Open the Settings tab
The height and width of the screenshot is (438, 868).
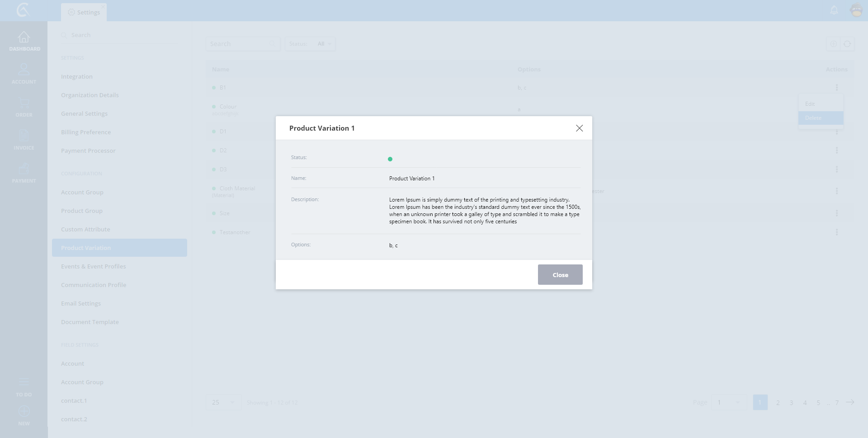click(x=84, y=12)
